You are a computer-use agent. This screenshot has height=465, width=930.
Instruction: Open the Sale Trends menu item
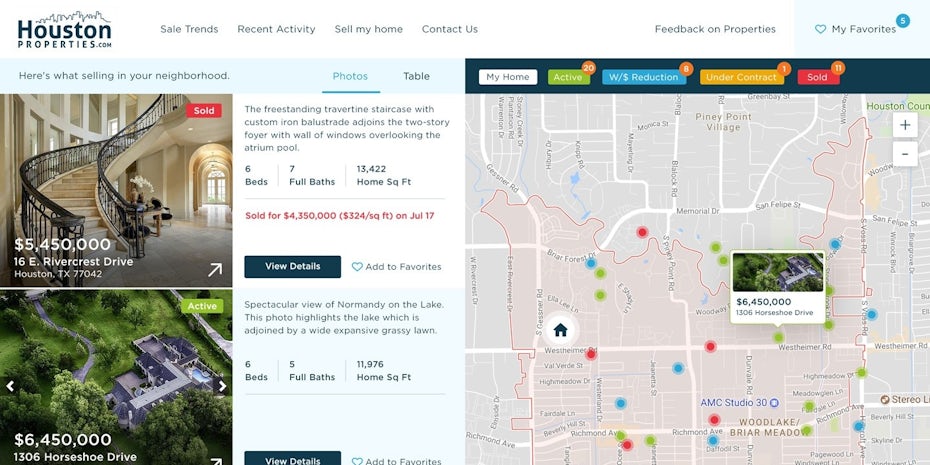(x=189, y=29)
